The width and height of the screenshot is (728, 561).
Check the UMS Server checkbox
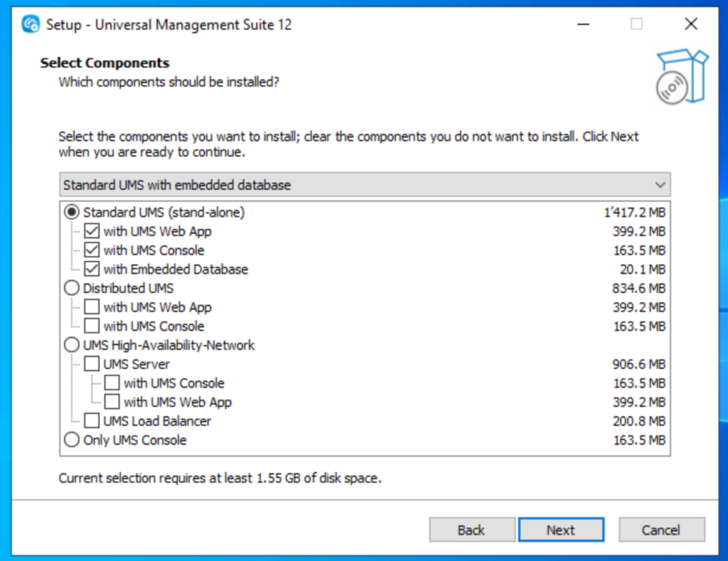click(x=92, y=364)
